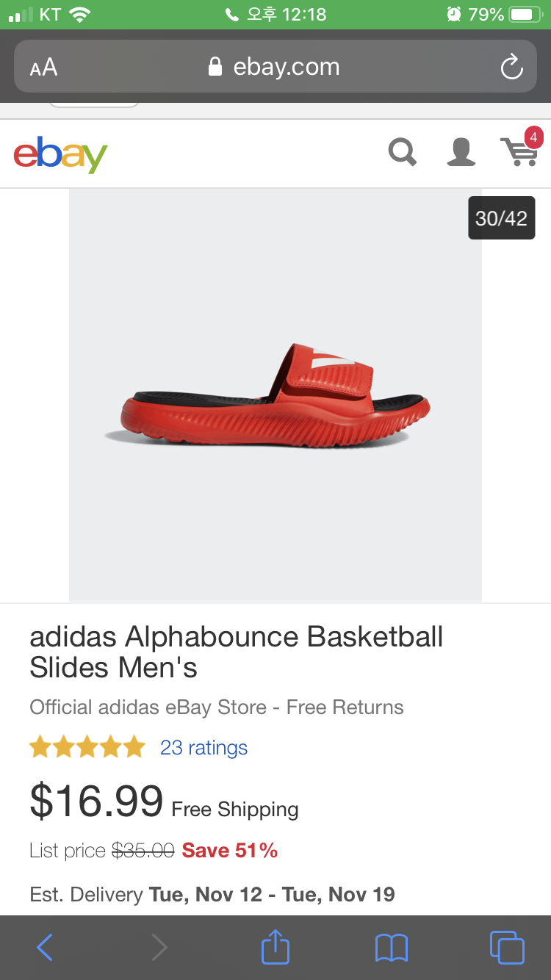Return to call via green status bar

(x=275, y=15)
